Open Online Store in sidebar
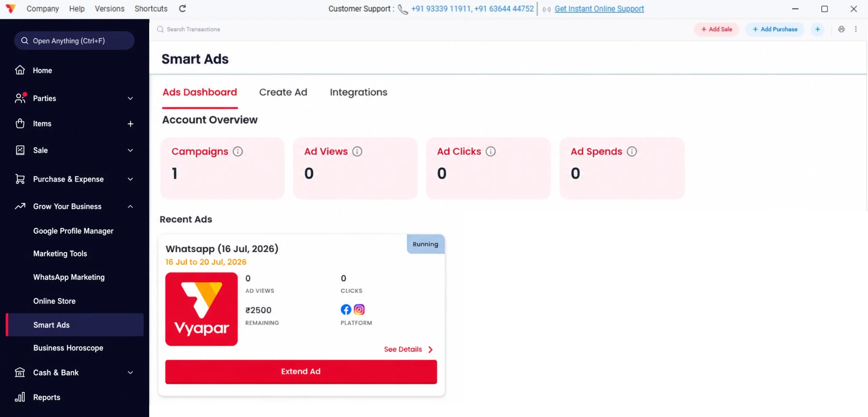Viewport: 868px width, 417px height. coord(54,301)
